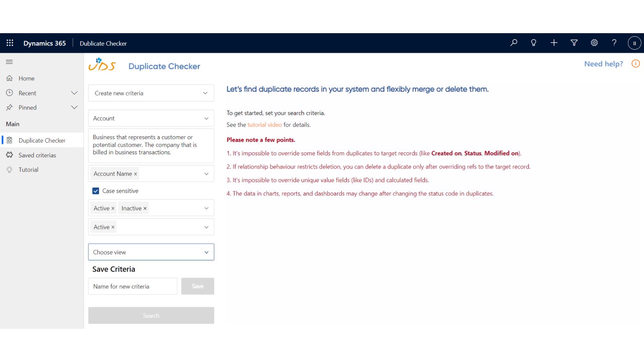Click the 'Please note a few points.' text
644x362 pixels.
point(261,140)
